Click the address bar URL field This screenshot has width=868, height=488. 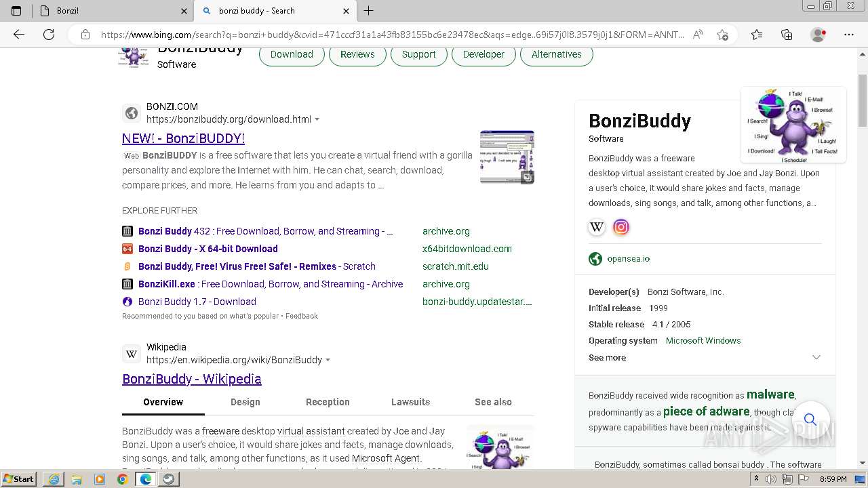coord(392,35)
